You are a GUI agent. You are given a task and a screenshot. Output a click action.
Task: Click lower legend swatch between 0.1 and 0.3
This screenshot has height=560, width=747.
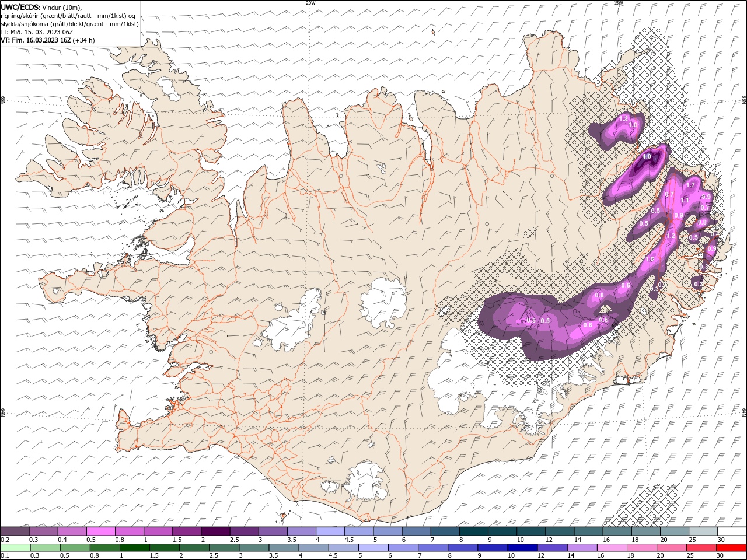[15, 548]
